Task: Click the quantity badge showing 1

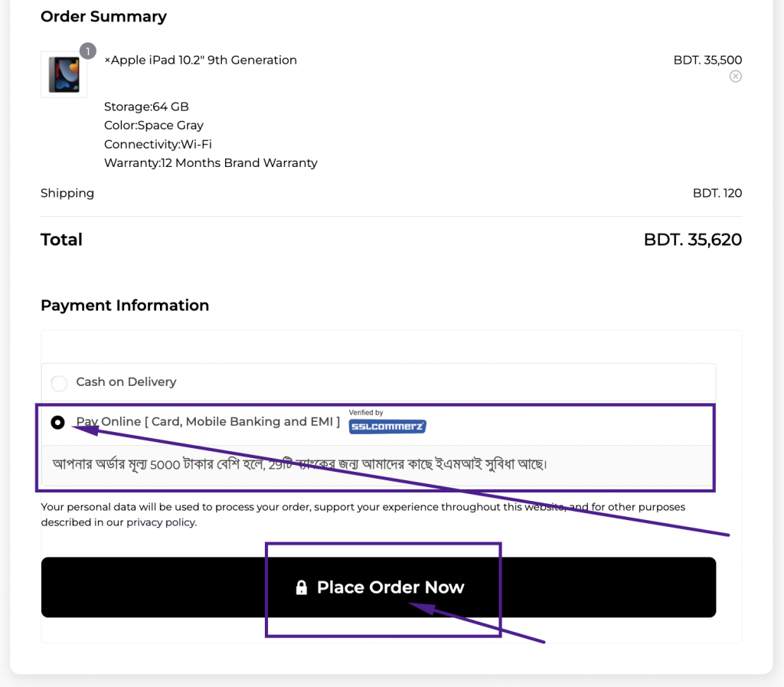Action: pos(88,51)
